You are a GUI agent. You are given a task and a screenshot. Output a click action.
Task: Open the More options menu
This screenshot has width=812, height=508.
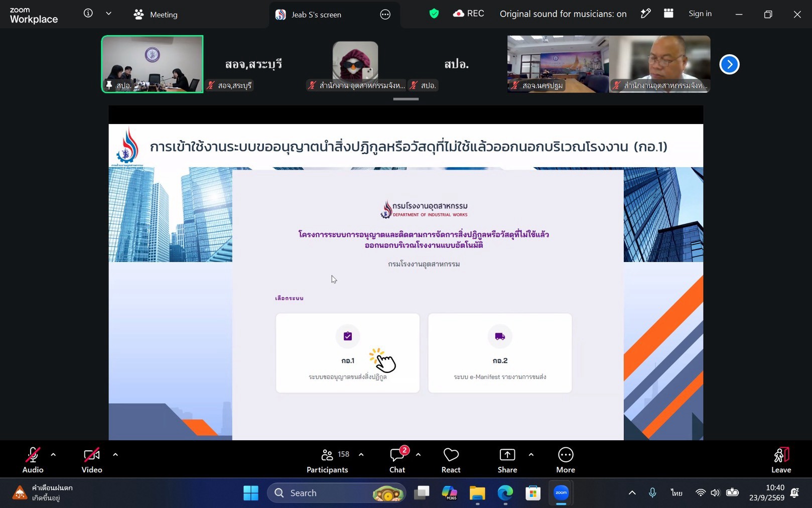point(566,460)
